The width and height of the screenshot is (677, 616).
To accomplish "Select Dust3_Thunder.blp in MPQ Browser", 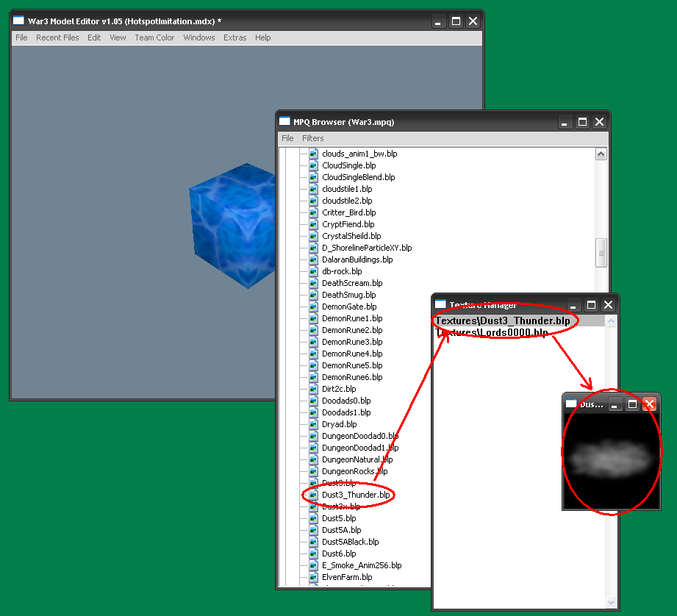I will coord(356,495).
